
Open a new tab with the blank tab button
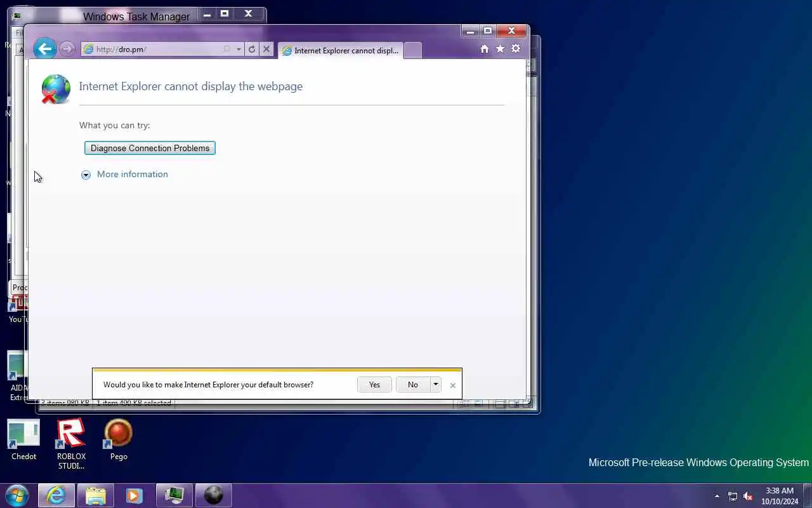point(412,51)
